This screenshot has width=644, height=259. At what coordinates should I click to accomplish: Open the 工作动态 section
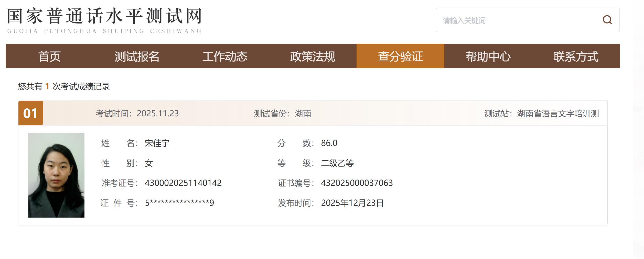225,56
